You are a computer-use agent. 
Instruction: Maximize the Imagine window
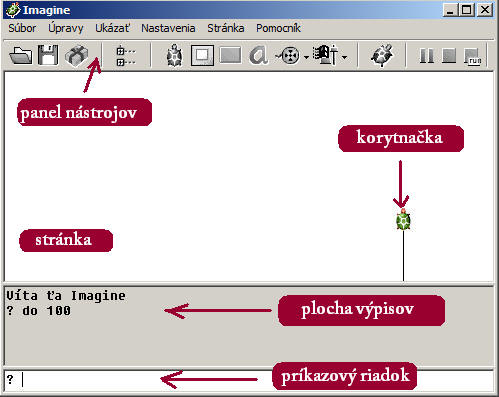click(x=466, y=10)
